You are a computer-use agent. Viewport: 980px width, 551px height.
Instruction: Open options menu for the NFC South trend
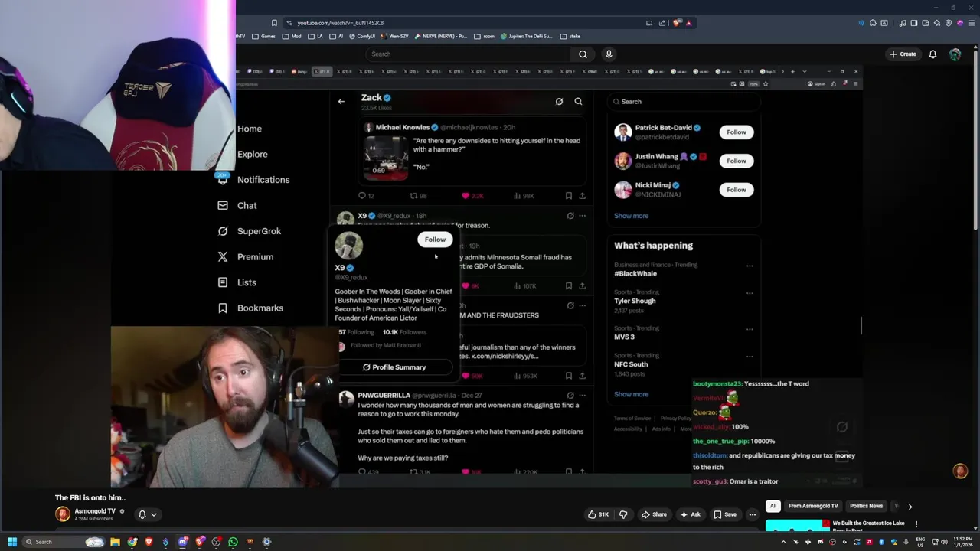(x=750, y=357)
